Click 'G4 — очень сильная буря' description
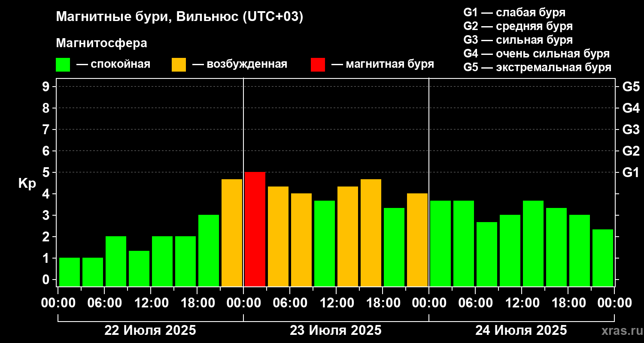 tap(537, 54)
